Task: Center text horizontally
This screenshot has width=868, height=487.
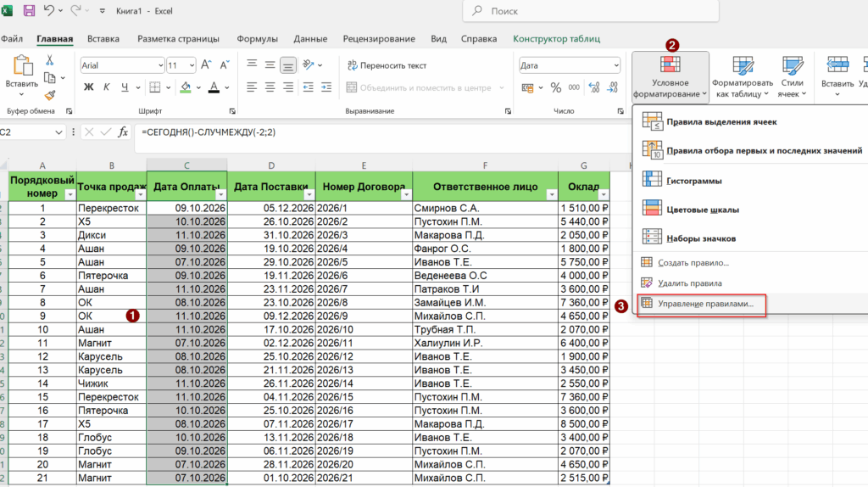Action: pos(270,87)
